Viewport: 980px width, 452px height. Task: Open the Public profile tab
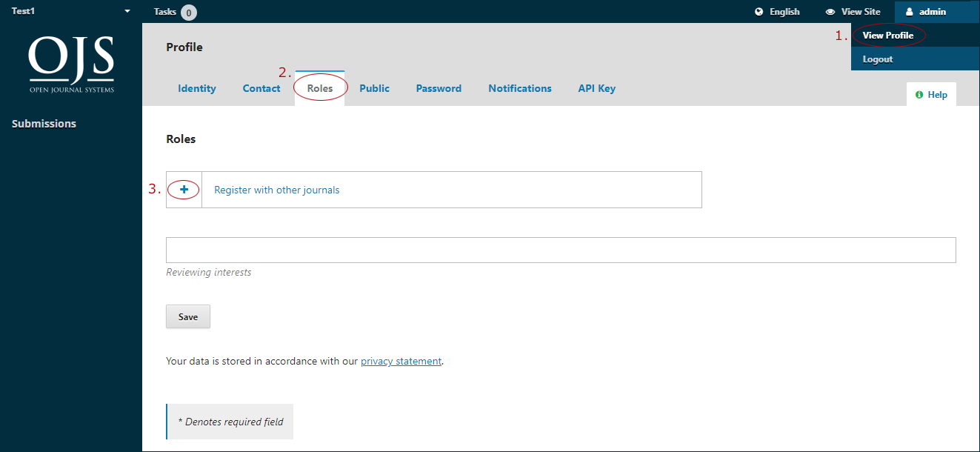click(x=374, y=88)
